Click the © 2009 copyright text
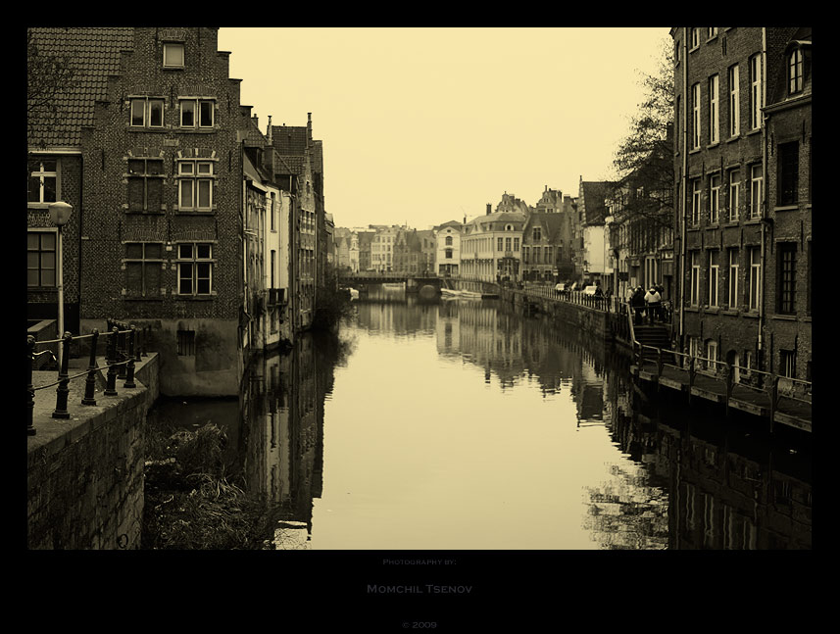Viewport: 840px width, 634px height. [419, 624]
